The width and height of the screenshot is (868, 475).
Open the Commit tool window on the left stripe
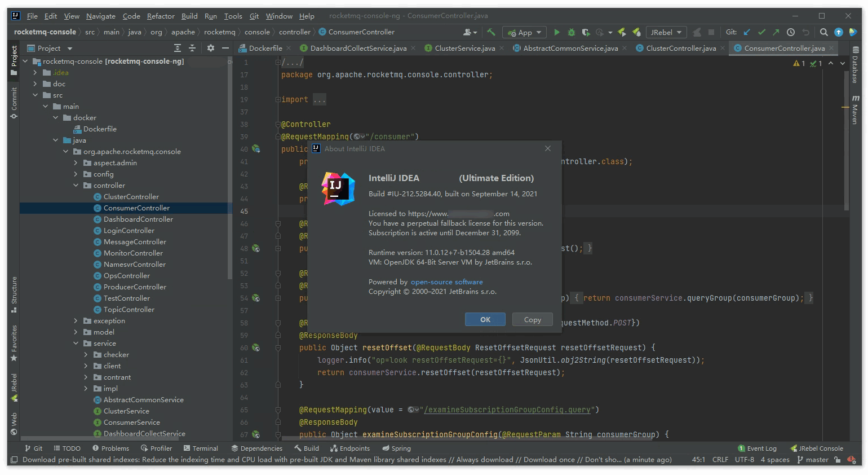pos(14,103)
